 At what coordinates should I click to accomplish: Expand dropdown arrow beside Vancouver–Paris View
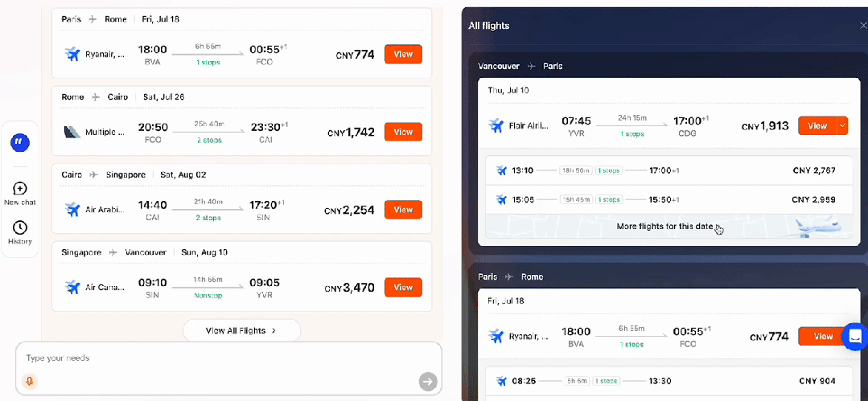coord(842,125)
